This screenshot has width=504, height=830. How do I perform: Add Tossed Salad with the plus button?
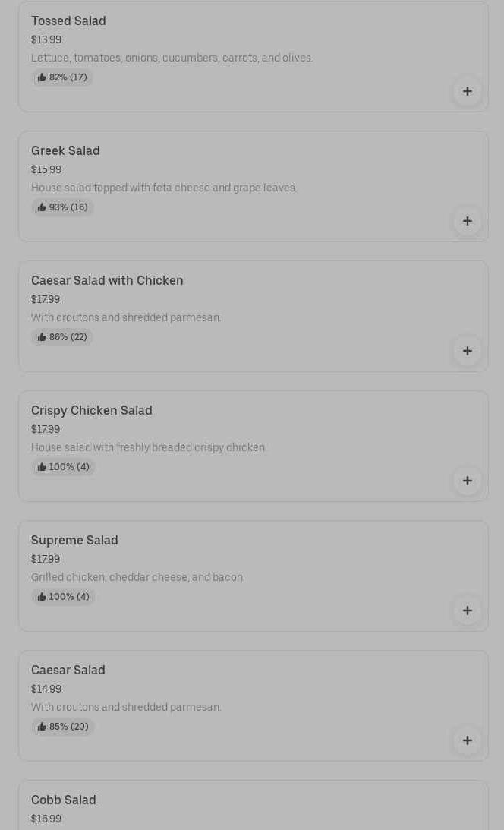pos(467,91)
